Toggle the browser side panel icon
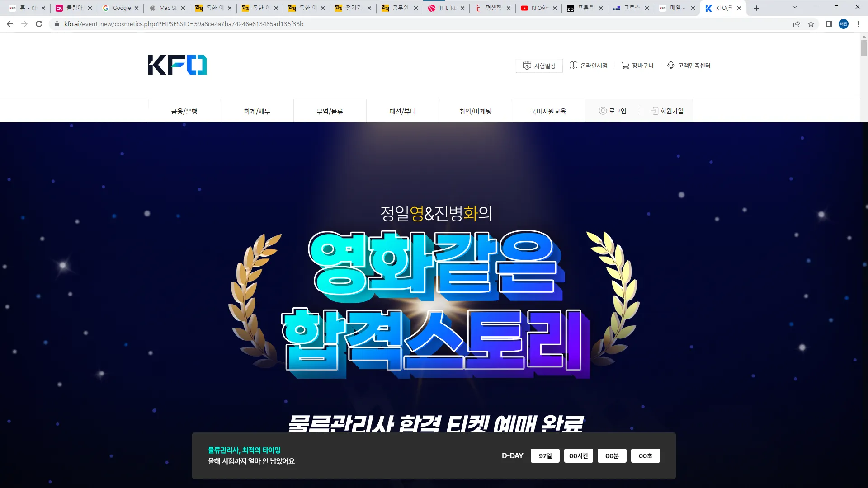 pos(829,24)
